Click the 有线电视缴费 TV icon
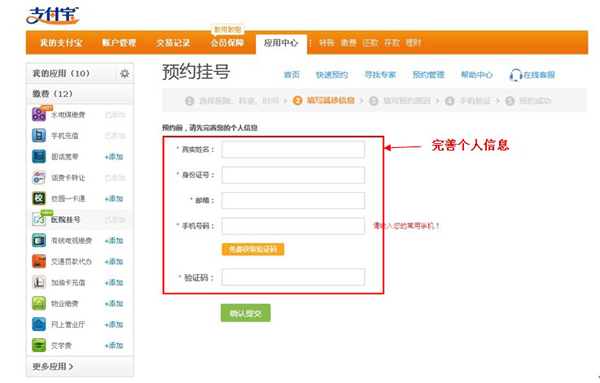Viewport: 600px width, 383px height. point(39,240)
